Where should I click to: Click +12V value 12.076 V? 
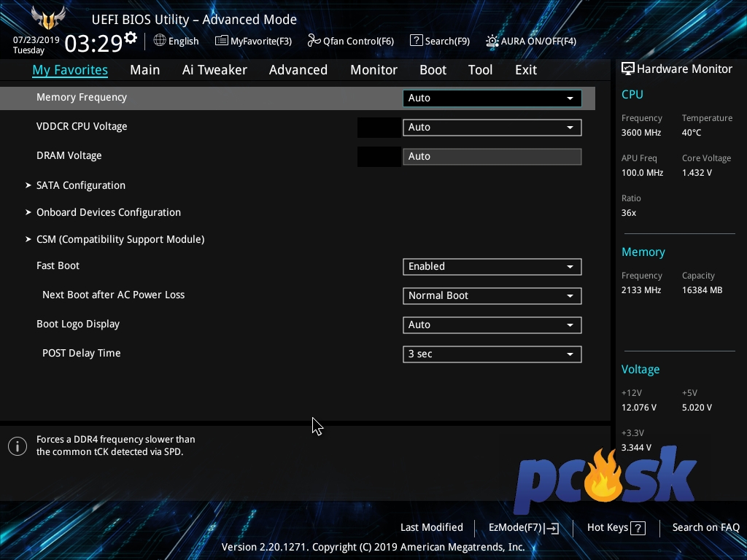(x=639, y=408)
